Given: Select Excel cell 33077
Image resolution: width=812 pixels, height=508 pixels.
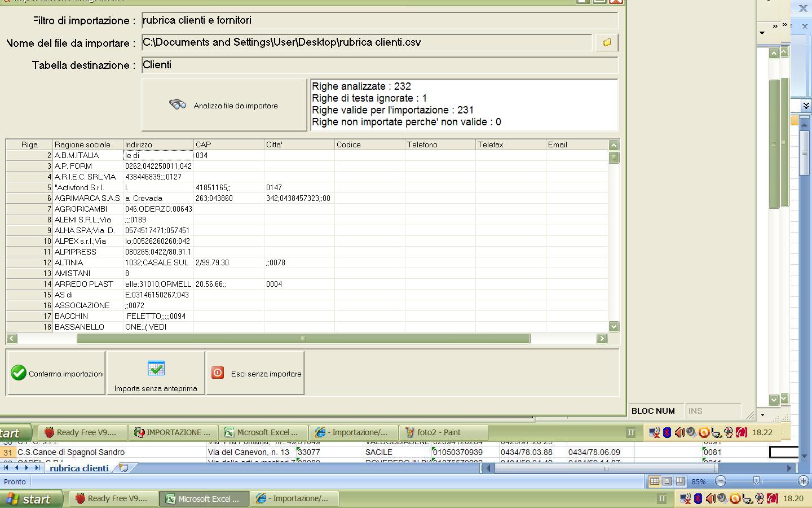Looking at the screenshot, I should pyautogui.click(x=330, y=452).
